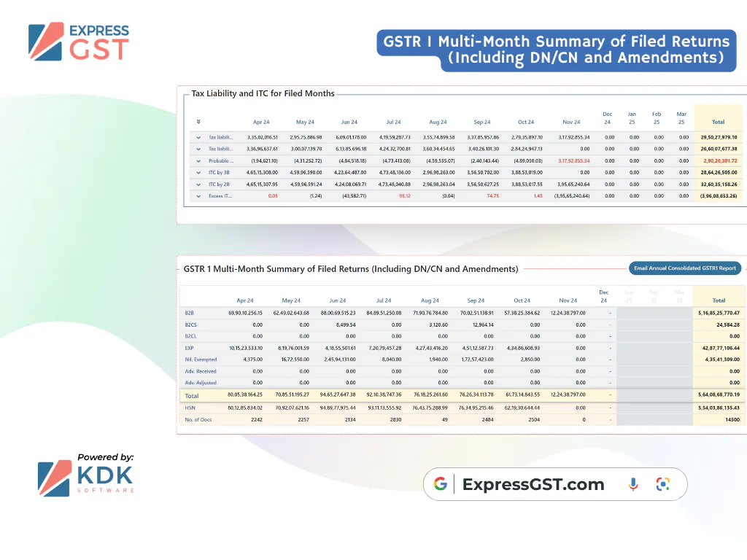The width and height of the screenshot is (747, 560).
Task: Click the B2B Apr 24 value 69,90,10,256.15
Action: (245, 313)
